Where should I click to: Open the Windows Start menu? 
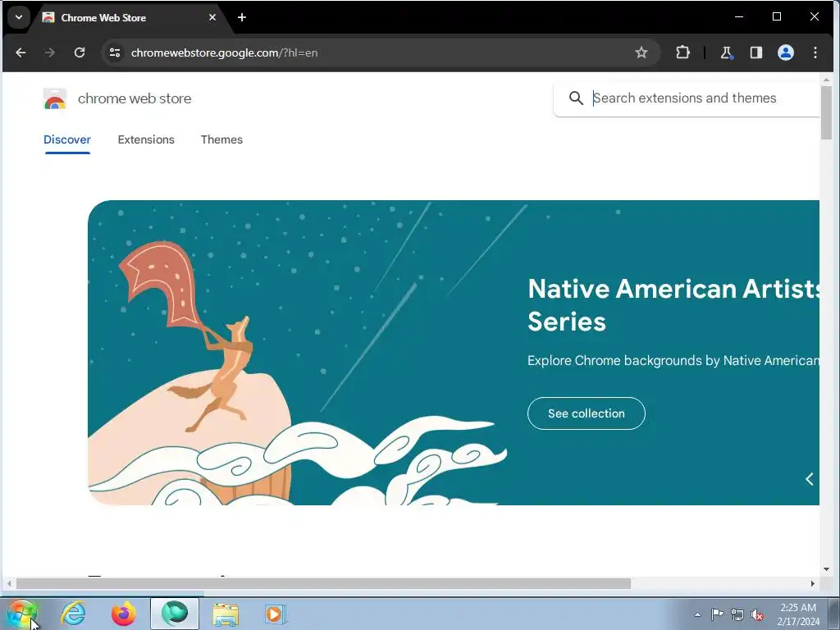click(22, 614)
